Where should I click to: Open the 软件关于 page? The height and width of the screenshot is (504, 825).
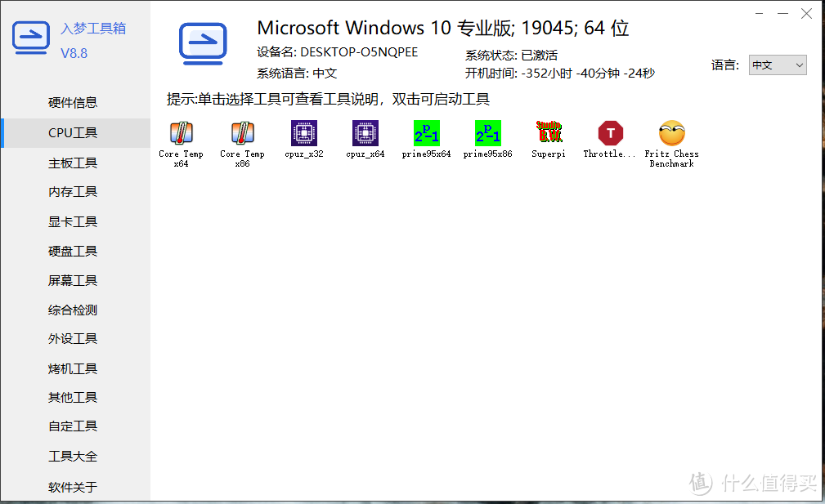pos(73,487)
